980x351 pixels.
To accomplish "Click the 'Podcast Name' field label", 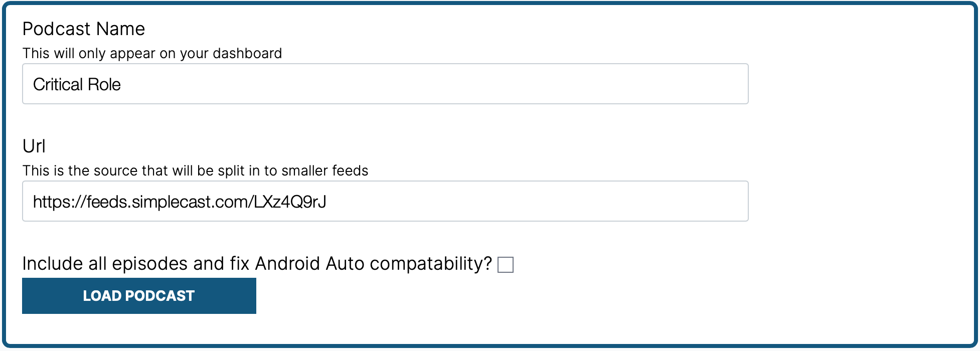I will coord(84,29).
